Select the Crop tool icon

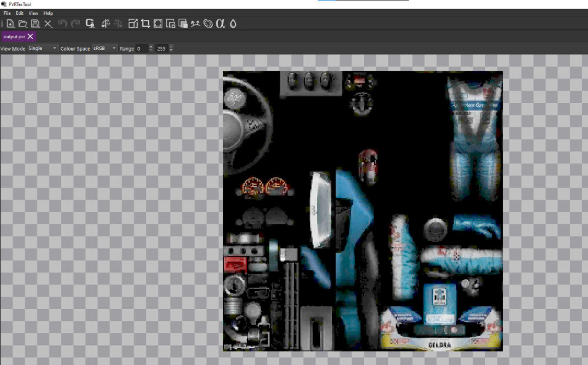coord(146,24)
